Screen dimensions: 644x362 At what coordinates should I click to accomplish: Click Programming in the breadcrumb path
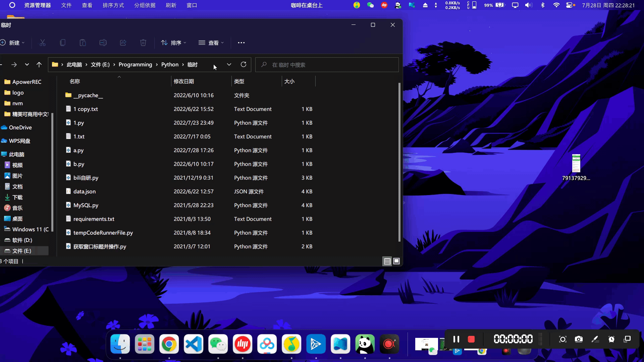click(135, 65)
